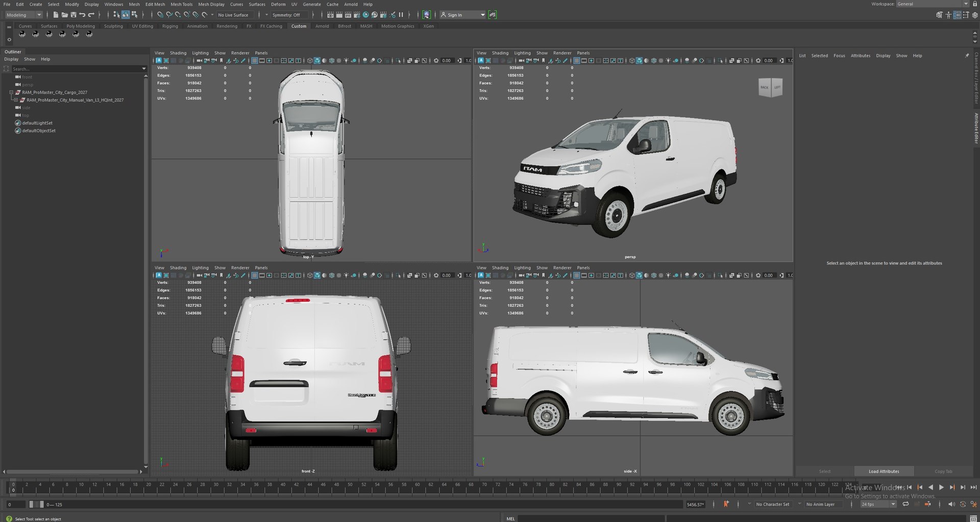
Task: Toggle grid display in front viewport toolbar
Action: (255, 276)
